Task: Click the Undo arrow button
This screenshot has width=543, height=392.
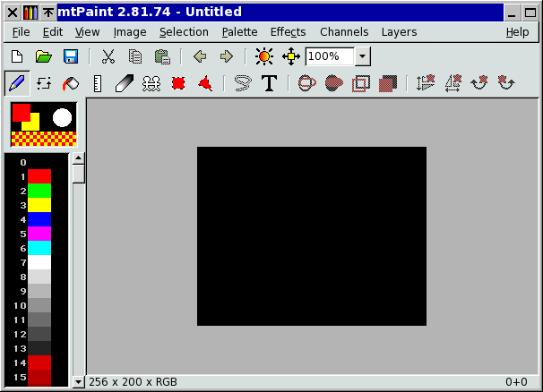Action: 200,56
